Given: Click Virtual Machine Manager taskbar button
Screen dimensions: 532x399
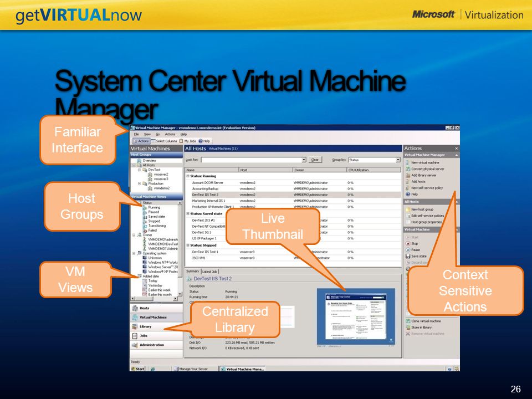Looking at the screenshot, I should 242,369.
